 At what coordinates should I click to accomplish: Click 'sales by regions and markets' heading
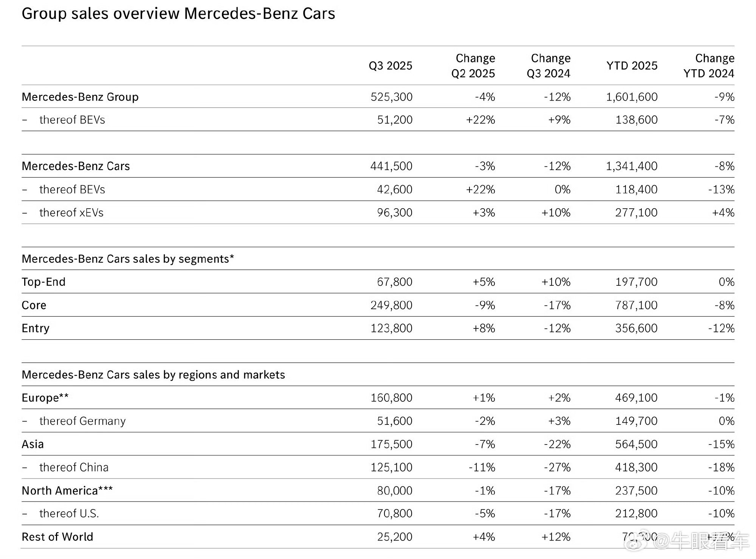pos(153,375)
